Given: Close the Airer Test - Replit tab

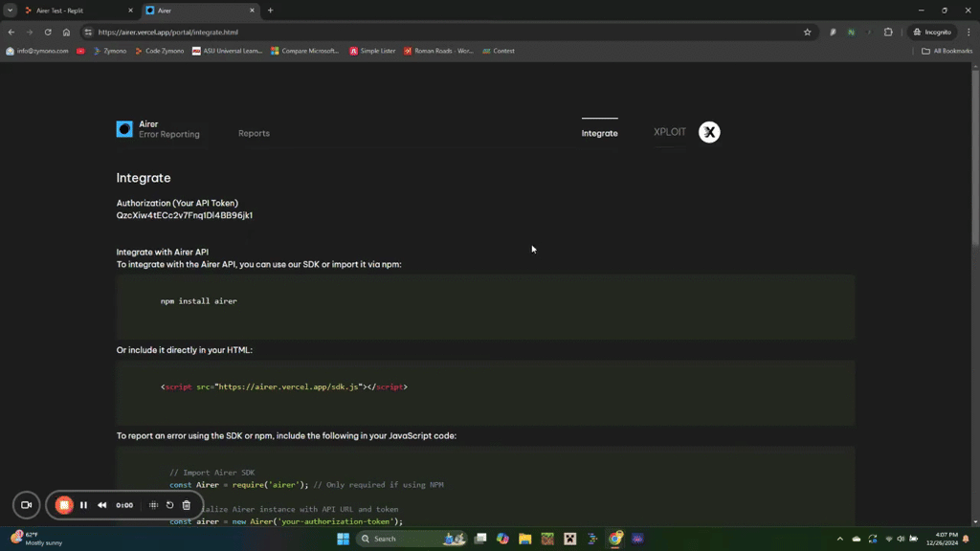Looking at the screenshot, I should [130, 11].
